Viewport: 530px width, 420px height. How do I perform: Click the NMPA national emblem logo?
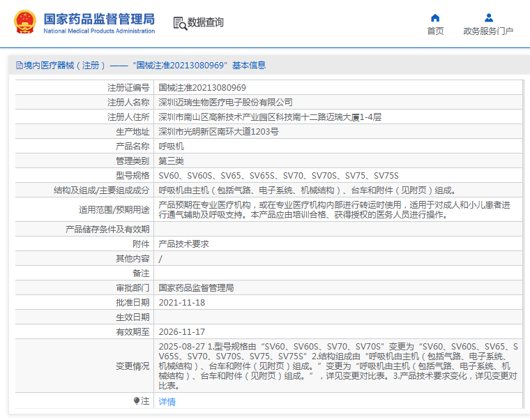point(24,22)
